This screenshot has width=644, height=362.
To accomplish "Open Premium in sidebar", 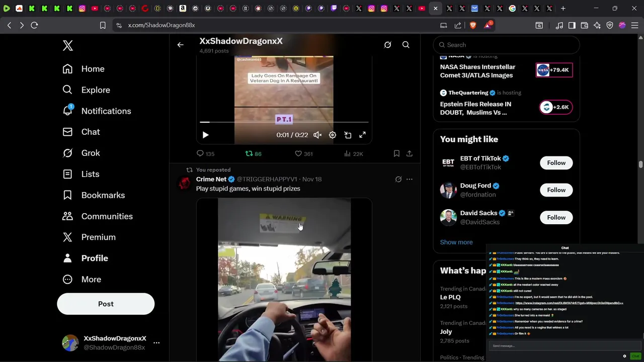I will 89,237.
